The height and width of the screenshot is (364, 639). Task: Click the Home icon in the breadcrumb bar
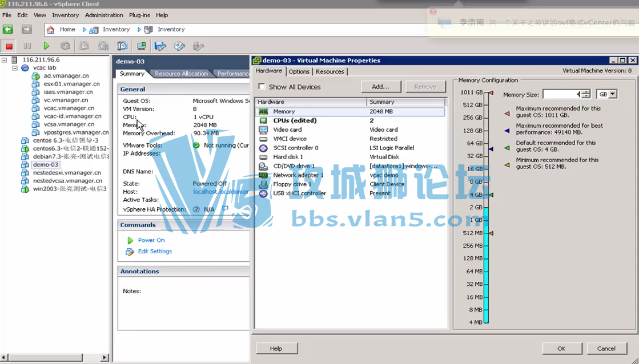(x=50, y=29)
